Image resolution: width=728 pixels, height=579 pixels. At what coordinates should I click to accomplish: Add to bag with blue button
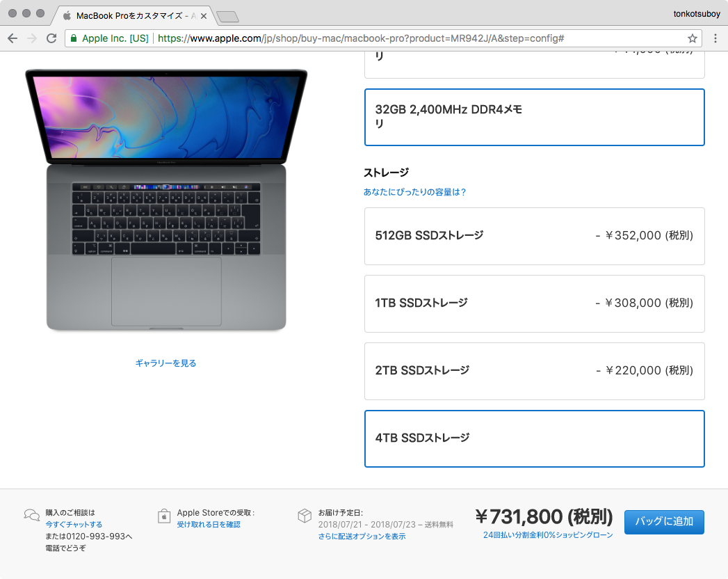point(664,522)
